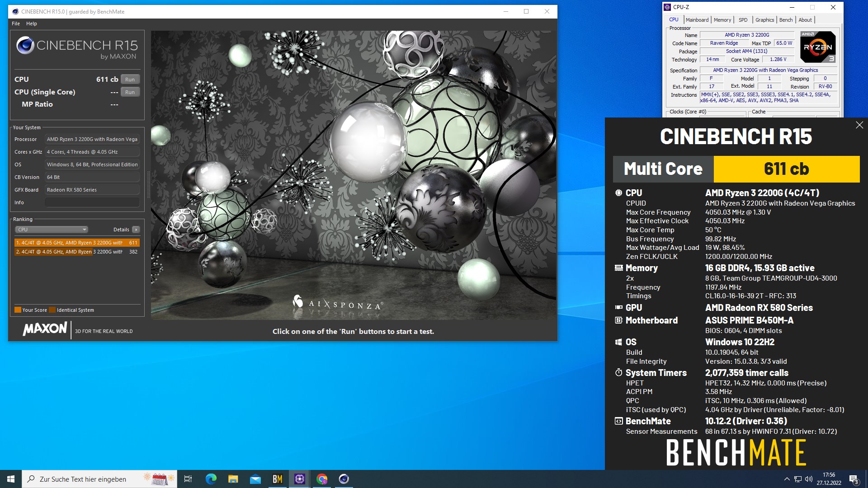Screen dimensions: 868x488
Task: Switch to BenchMate in the taskbar
Action: 277,479
